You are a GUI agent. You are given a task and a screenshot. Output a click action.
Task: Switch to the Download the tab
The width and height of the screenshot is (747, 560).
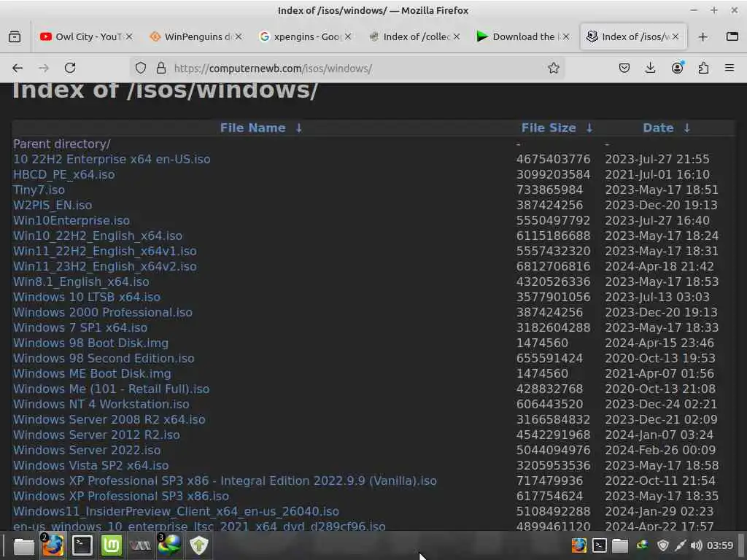point(523,36)
